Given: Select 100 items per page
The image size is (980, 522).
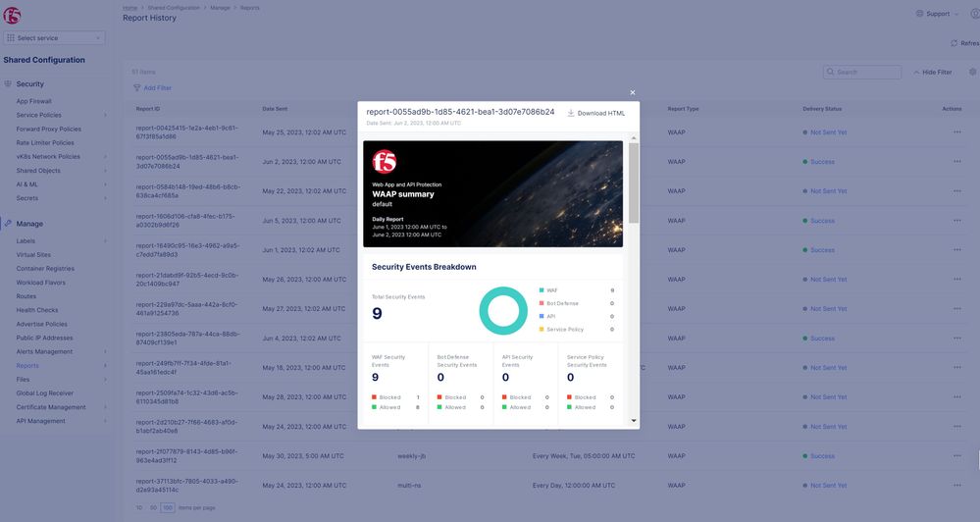Looking at the screenshot, I should [x=168, y=507].
